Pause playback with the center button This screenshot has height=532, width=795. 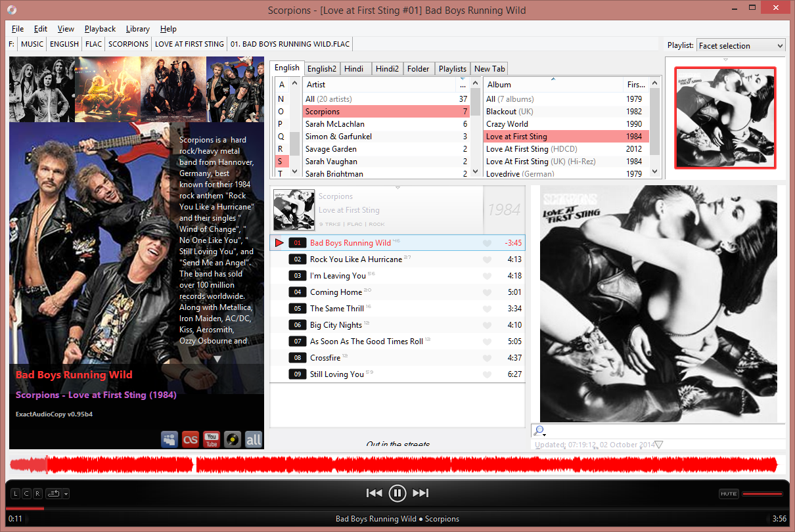point(397,493)
